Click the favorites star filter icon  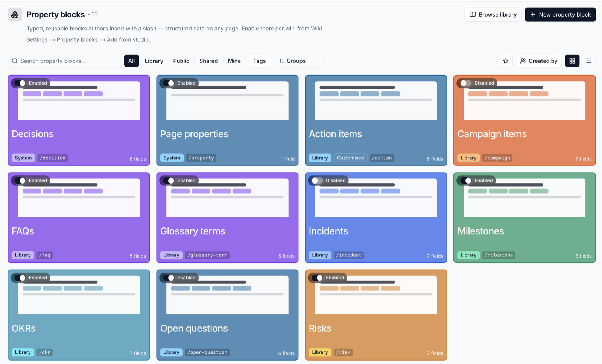[x=506, y=61]
